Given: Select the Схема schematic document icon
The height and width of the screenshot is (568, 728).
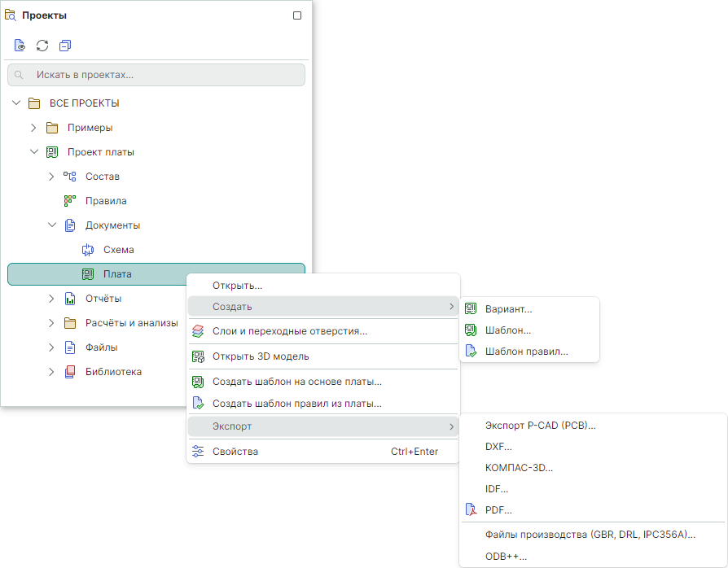Looking at the screenshot, I should pos(88,250).
